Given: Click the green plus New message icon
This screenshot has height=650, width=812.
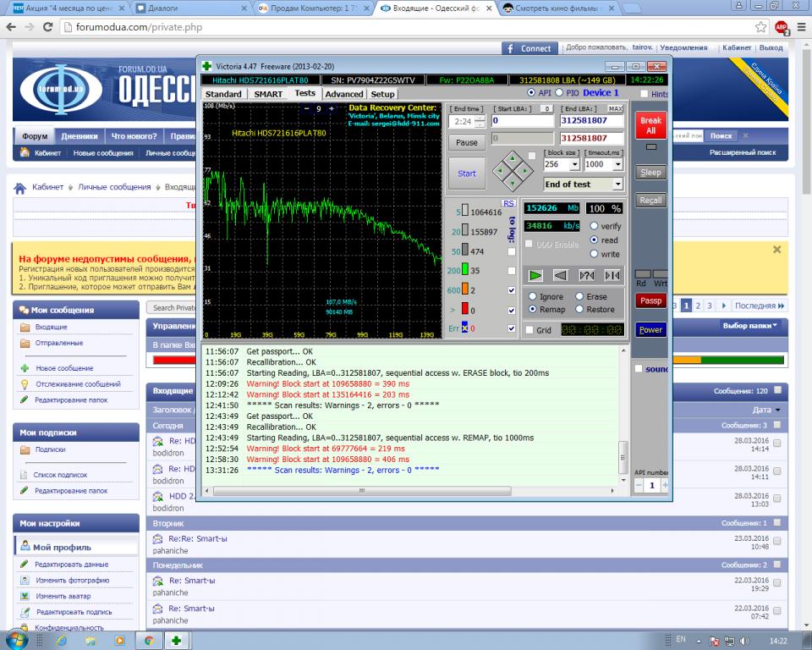Looking at the screenshot, I should [25, 368].
